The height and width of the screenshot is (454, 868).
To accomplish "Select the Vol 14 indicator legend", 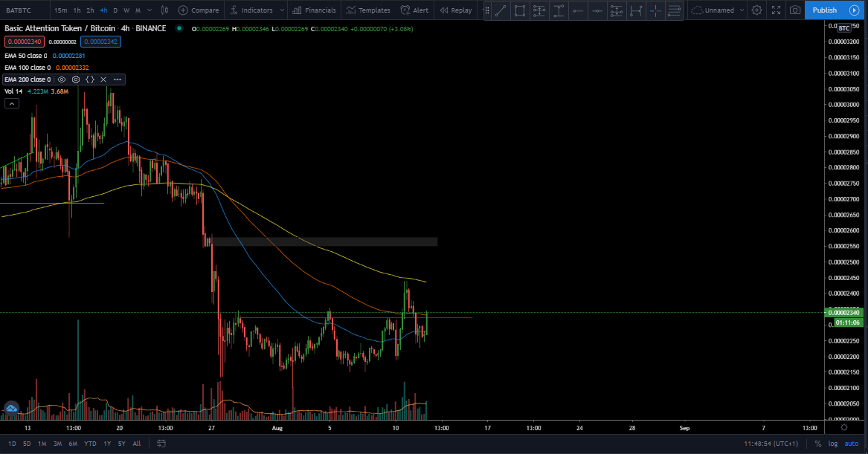I will (x=14, y=91).
